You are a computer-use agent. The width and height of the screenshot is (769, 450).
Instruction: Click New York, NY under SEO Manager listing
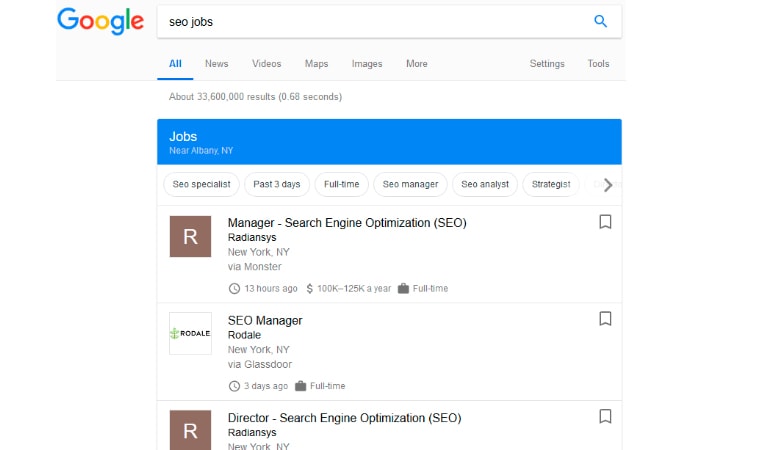(x=258, y=350)
